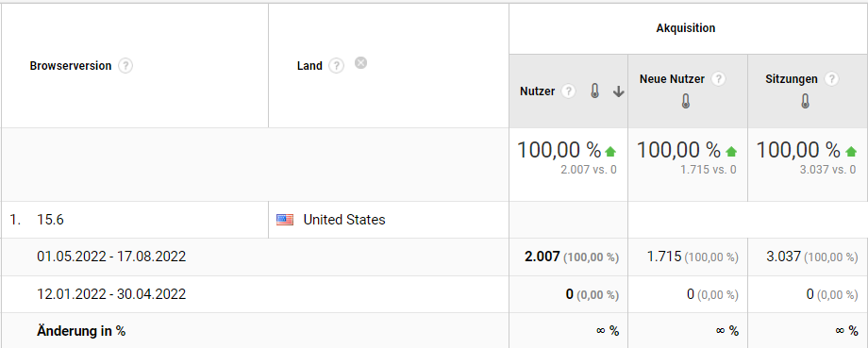Open help icon next to Land
The image size is (868, 348).
[x=336, y=66]
